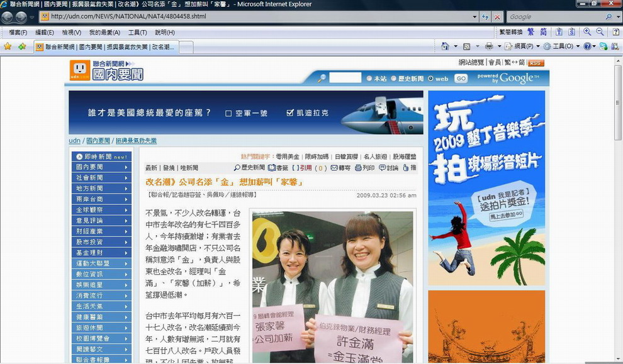Open the 社會新聞 sidebar link
This screenshot has width=623, height=364.
102,178
